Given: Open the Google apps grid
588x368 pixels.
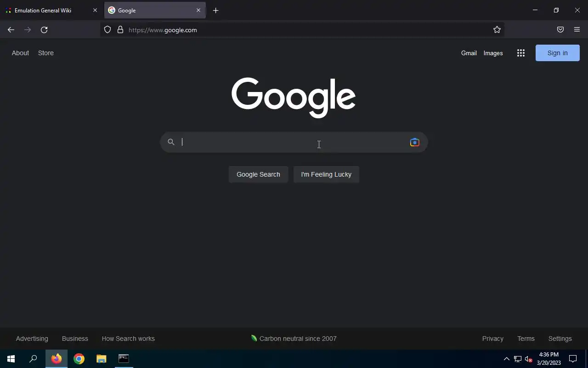Looking at the screenshot, I should [520, 53].
